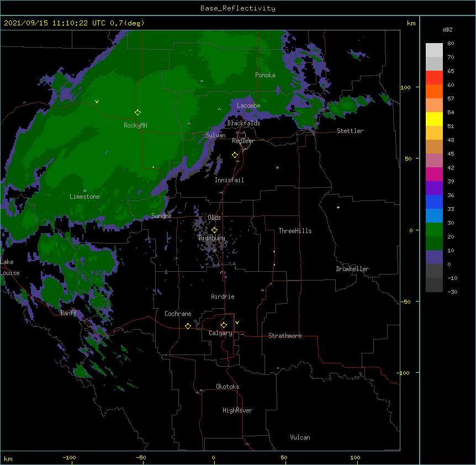Click the Didsbury label

(x=211, y=238)
